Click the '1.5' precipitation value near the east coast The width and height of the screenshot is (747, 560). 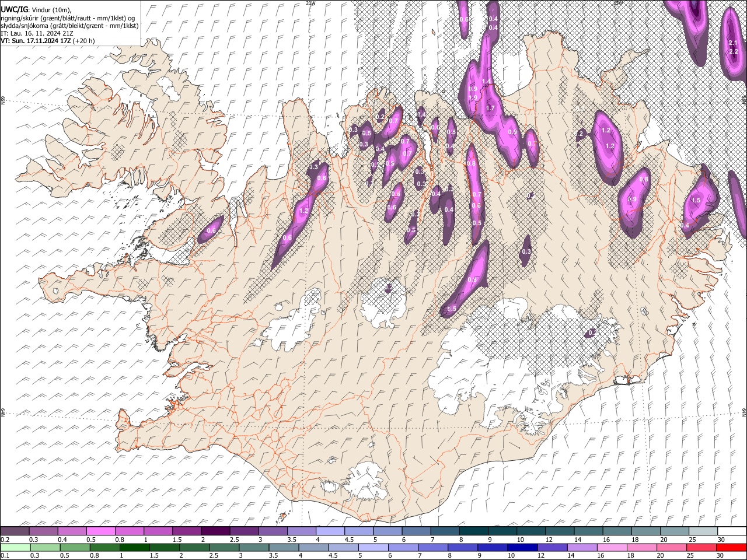click(696, 200)
